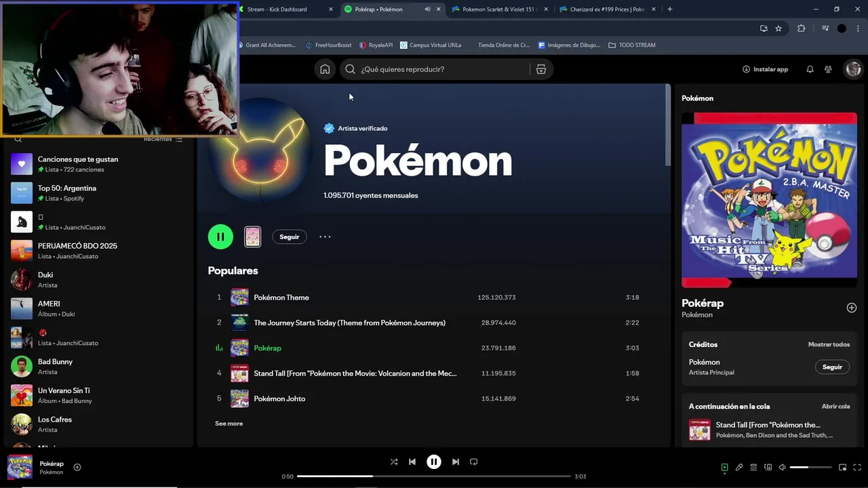Follow Pokémon with the Seguir button near the play button
Image resolution: width=868 pixels, height=488 pixels.
coord(290,237)
